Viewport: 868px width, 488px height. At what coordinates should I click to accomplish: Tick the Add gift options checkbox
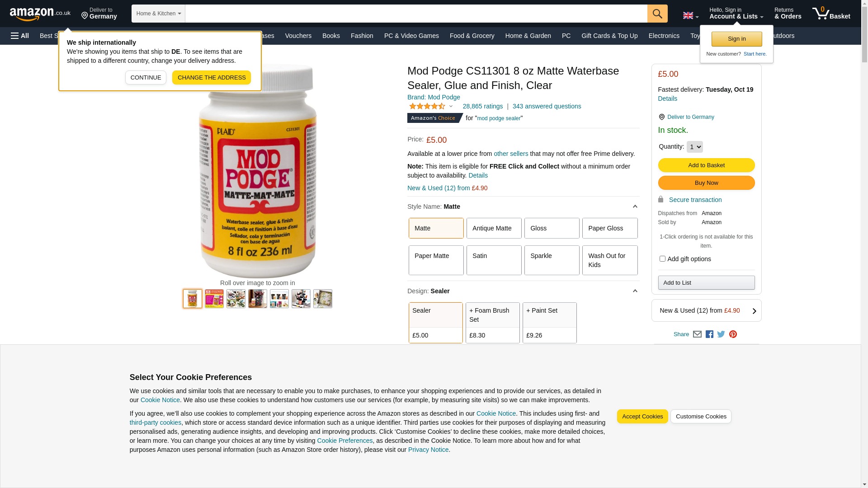click(662, 259)
